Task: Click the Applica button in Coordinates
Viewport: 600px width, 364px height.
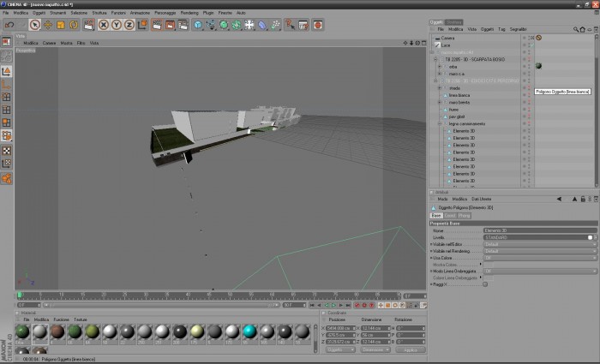Action: tap(411, 349)
